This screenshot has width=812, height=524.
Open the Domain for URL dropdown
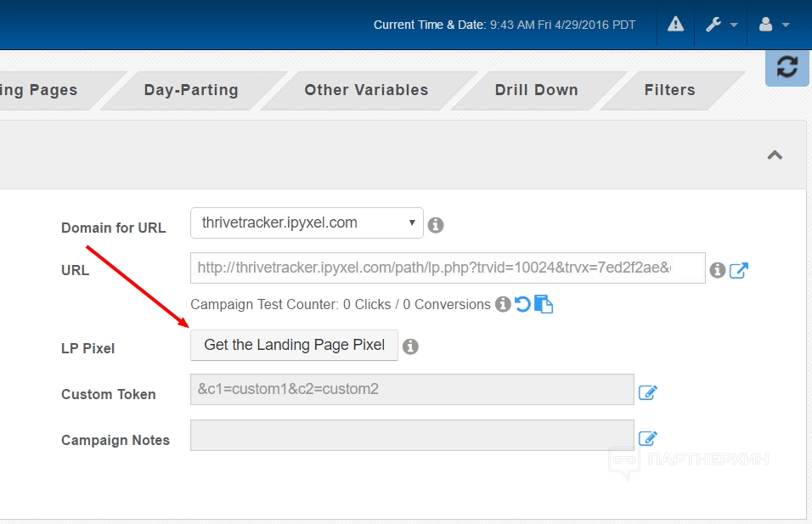tap(307, 223)
